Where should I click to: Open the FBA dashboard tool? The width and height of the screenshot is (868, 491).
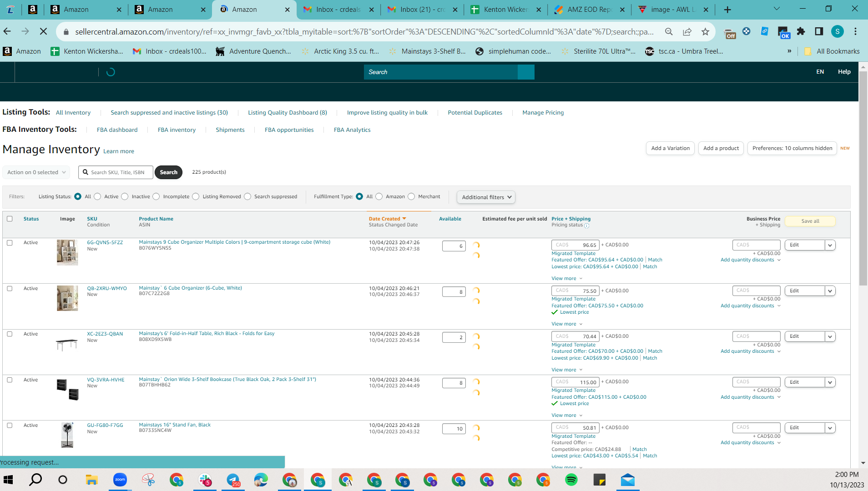(117, 130)
